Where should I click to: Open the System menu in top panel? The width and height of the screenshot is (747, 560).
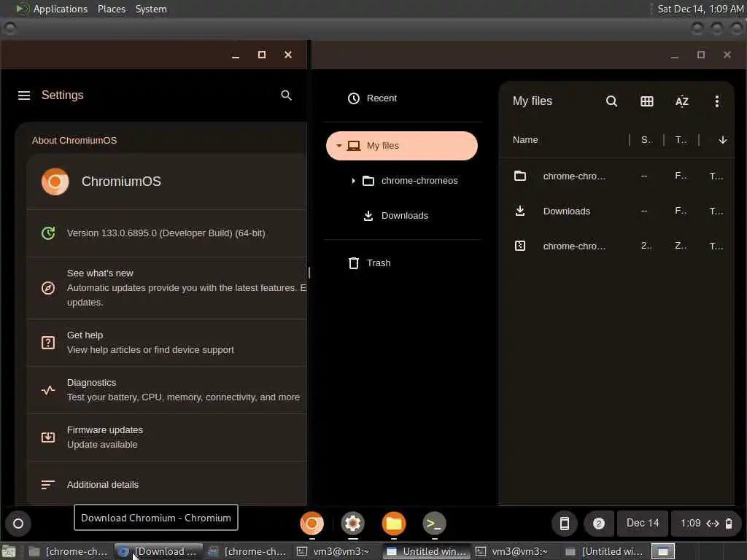151,9
